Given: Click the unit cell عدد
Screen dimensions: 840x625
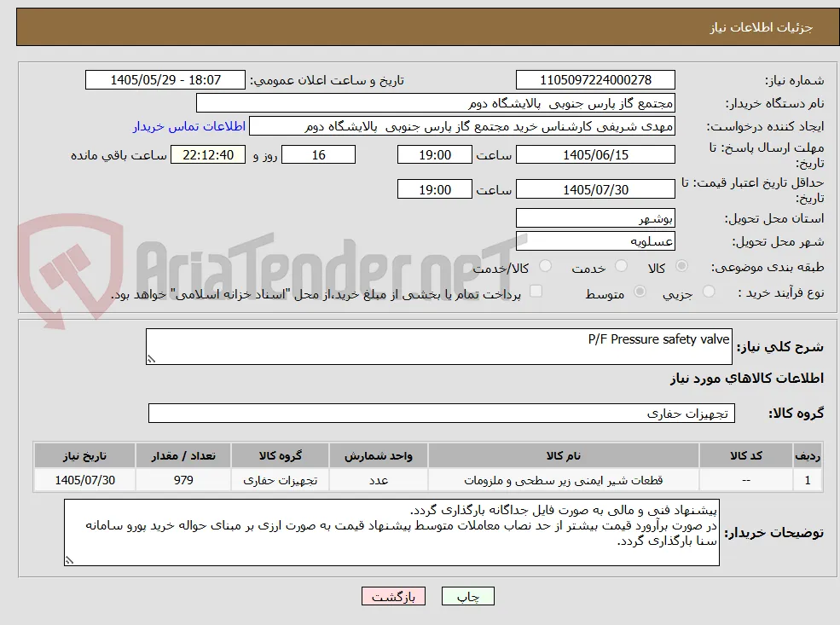Looking at the screenshot, I should click(379, 480).
